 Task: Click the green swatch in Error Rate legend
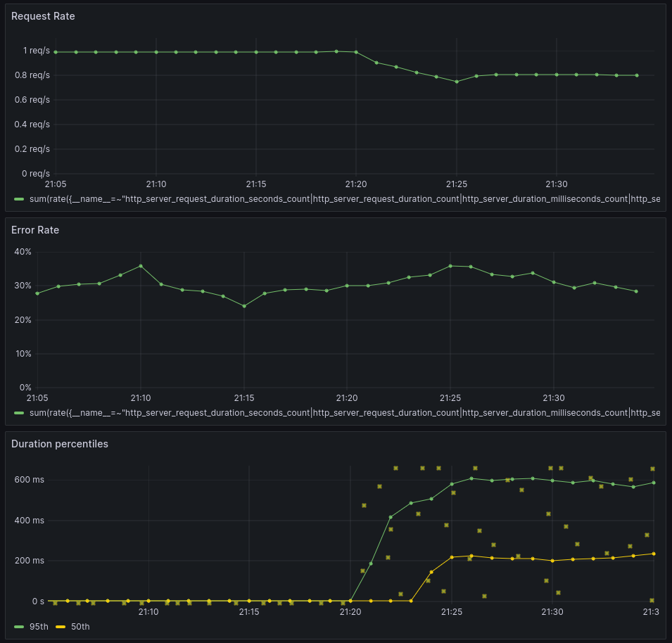pyautogui.click(x=18, y=413)
